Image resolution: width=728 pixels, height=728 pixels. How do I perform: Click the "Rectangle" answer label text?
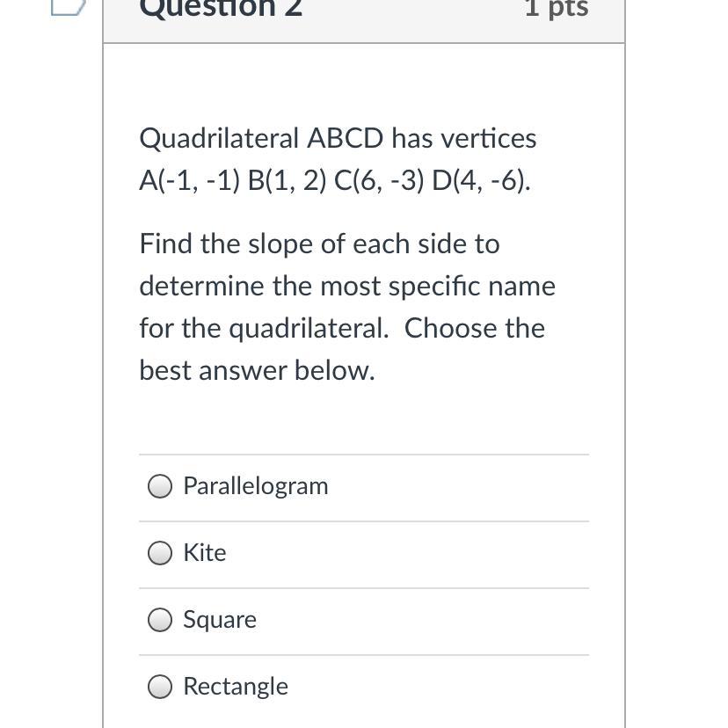click(235, 687)
